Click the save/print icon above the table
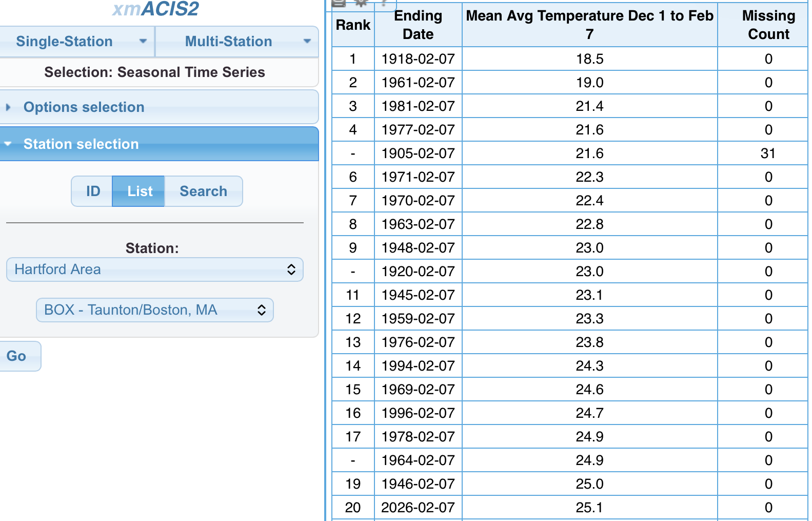812x521 pixels. [339, 3]
